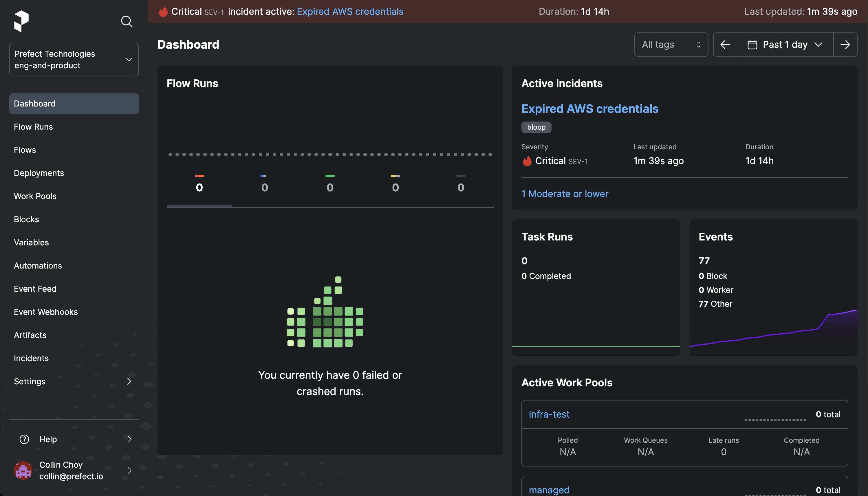The height and width of the screenshot is (496, 868).
Task: Expand the Past 1 day date dropdown
Action: click(786, 44)
